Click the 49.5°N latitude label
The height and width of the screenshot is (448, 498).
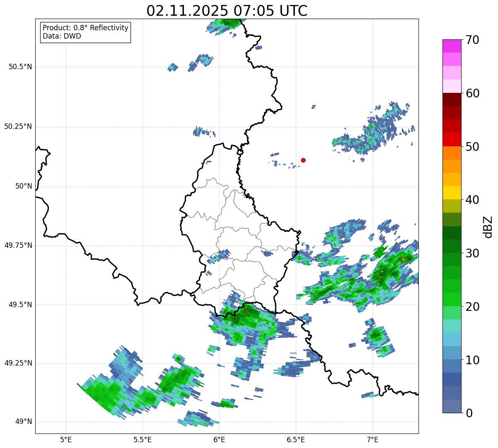click(20, 305)
